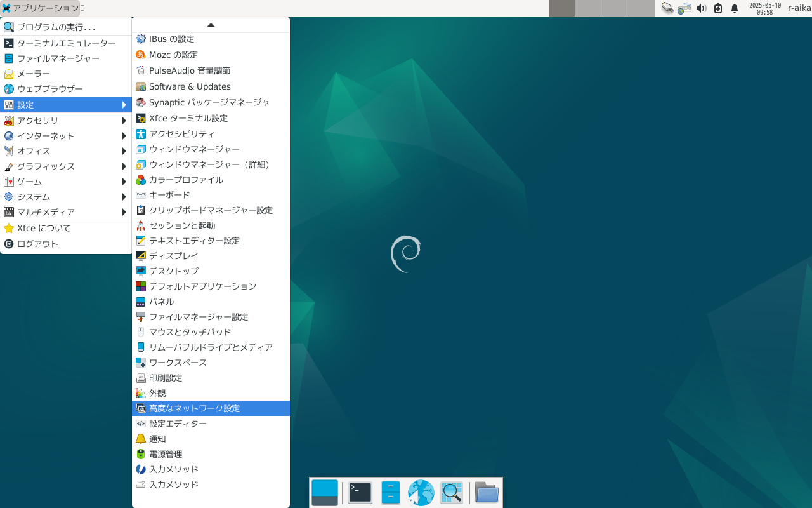The height and width of the screenshot is (508, 812).
Task: Expand マルチメディア submenu arrow
Action: 124,212
